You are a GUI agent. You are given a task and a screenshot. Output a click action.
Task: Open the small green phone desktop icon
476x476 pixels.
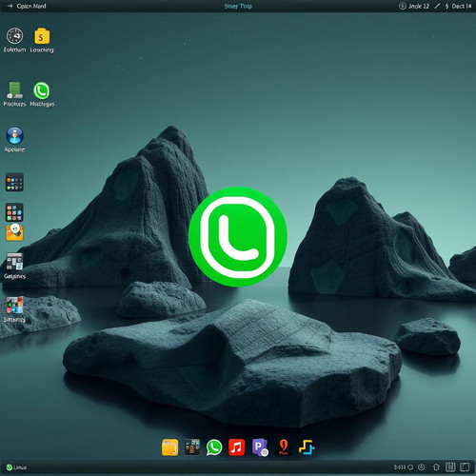42,90
